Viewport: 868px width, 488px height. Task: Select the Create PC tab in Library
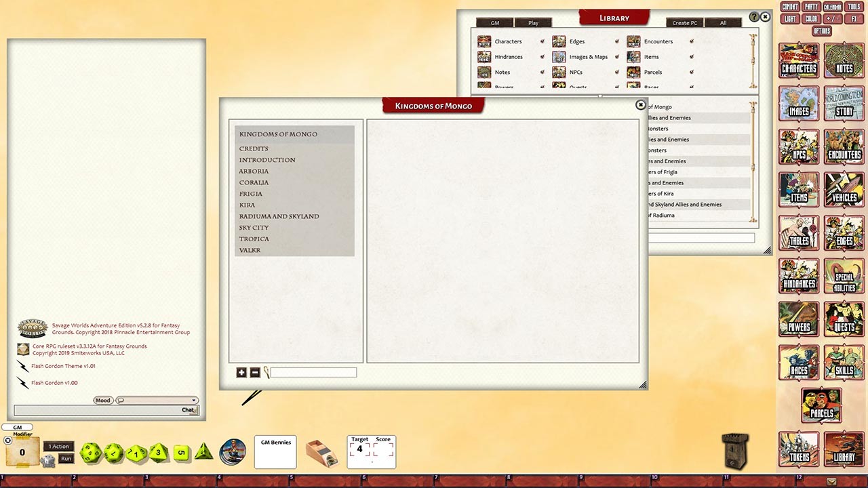[685, 23]
